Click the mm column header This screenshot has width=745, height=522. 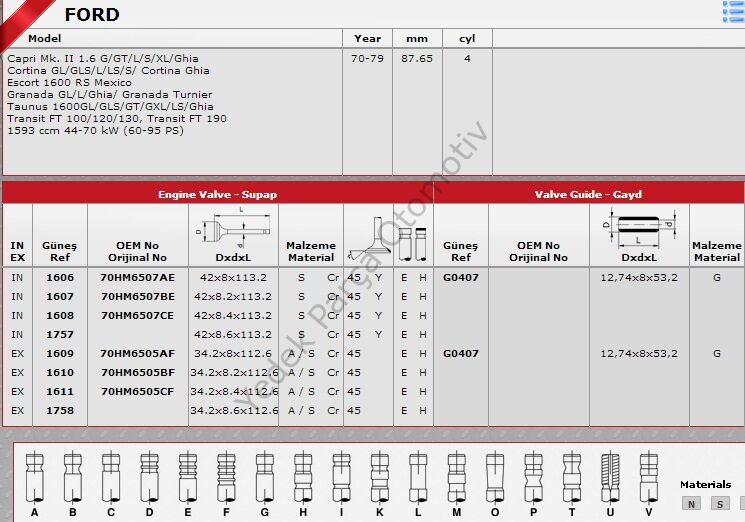point(417,39)
